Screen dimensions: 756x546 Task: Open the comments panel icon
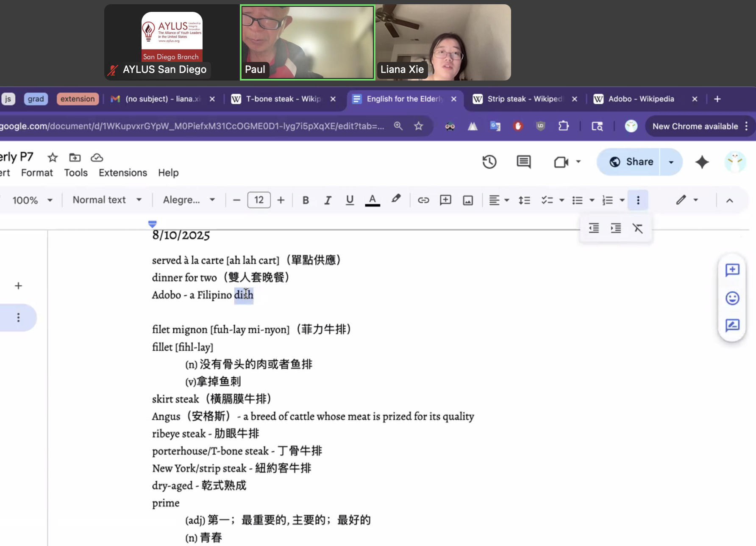[x=524, y=162]
